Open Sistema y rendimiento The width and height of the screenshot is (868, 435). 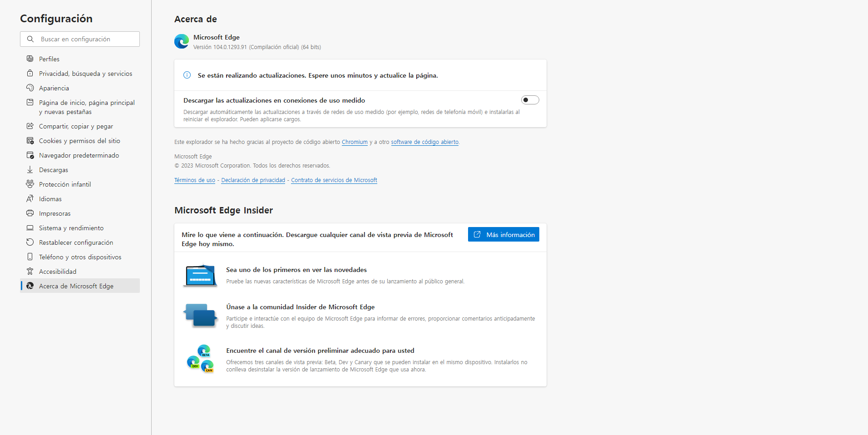(80, 228)
